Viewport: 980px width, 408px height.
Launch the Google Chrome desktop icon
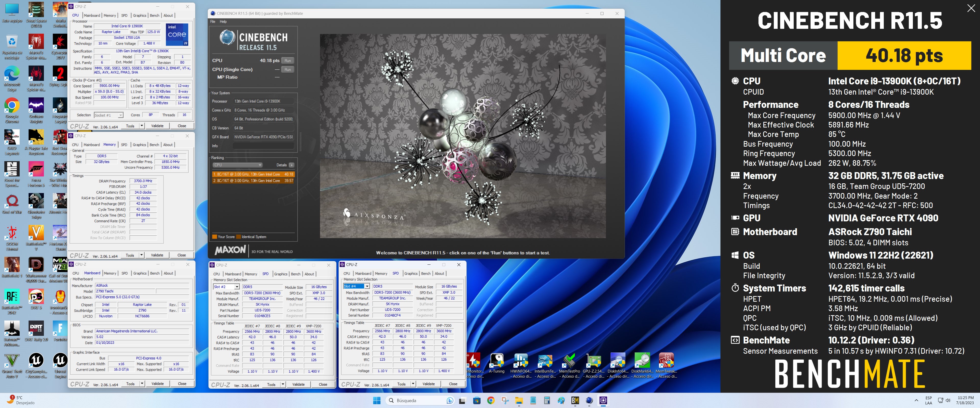click(12, 111)
